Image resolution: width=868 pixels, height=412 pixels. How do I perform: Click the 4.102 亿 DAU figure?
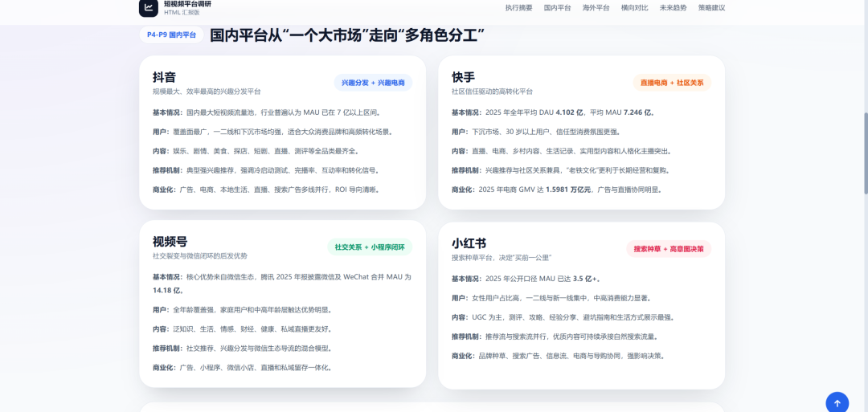569,112
